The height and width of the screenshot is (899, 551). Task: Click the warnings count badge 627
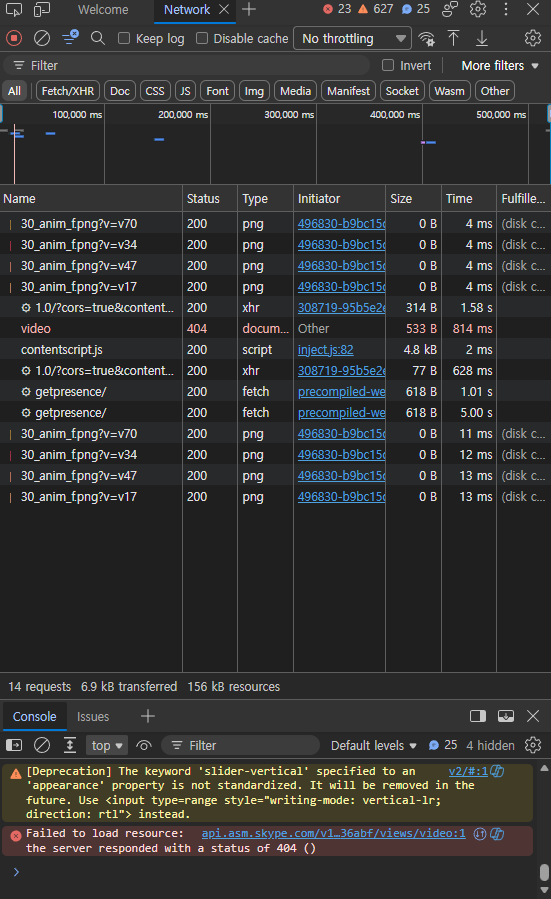(376, 9)
